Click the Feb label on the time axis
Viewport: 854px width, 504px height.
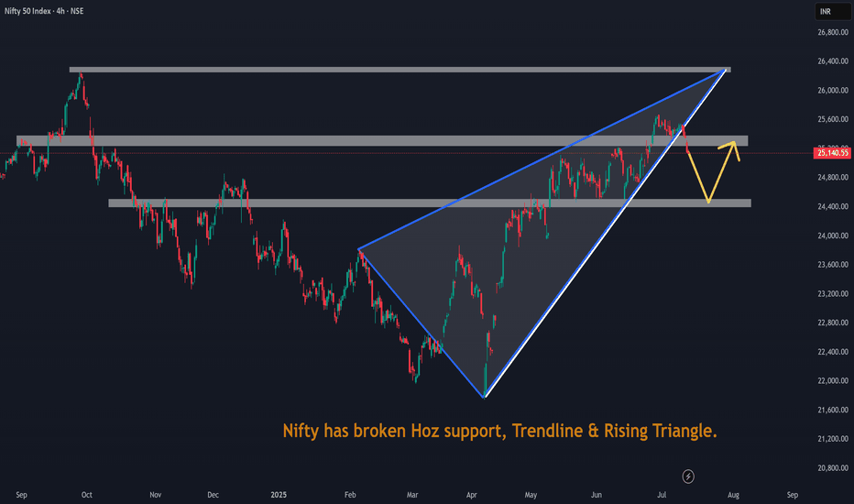tap(350, 495)
